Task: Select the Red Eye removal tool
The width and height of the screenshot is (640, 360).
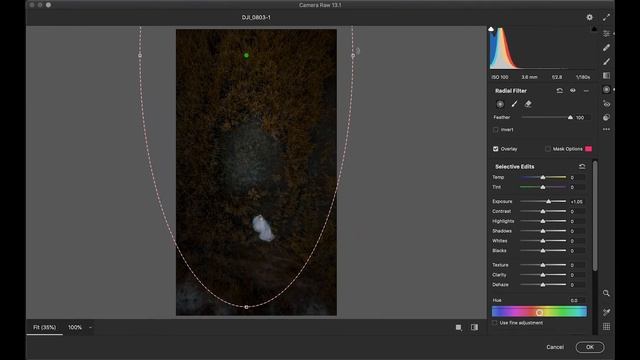Action: pyautogui.click(x=607, y=104)
